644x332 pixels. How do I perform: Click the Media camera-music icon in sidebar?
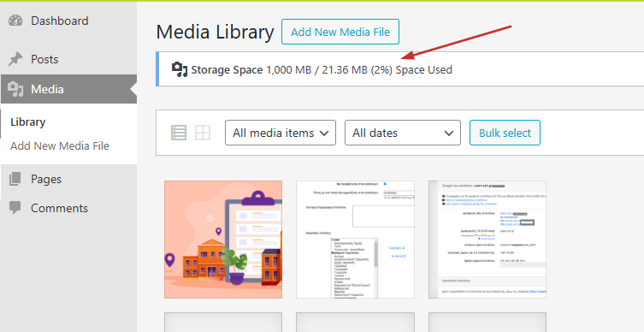click(15, 89)
